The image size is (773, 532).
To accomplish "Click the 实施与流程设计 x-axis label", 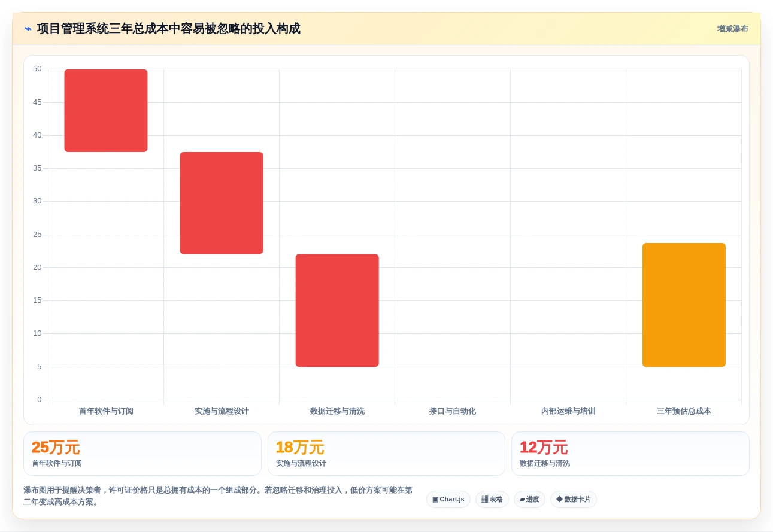I will tap(222, 411).
